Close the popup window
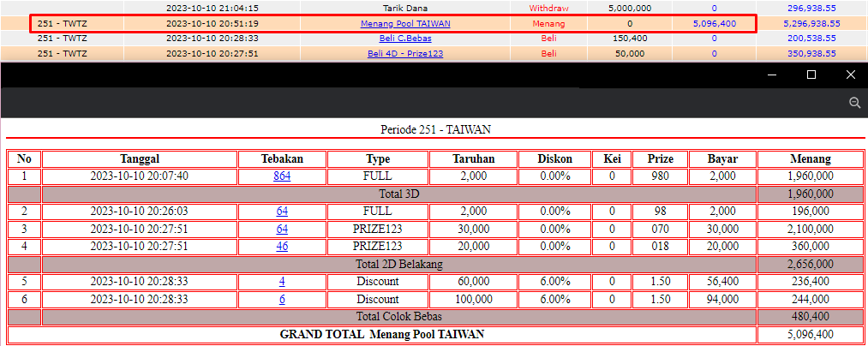The image size is (868, 346). (x=851, y=75)
